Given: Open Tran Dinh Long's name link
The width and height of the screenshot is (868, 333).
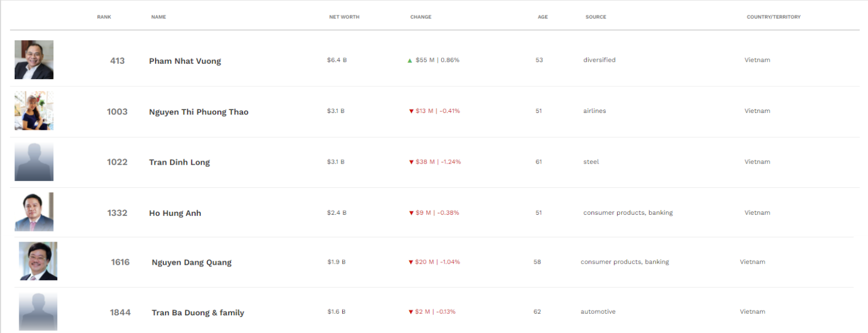Looking at the screenshot, I should (179, 162).
